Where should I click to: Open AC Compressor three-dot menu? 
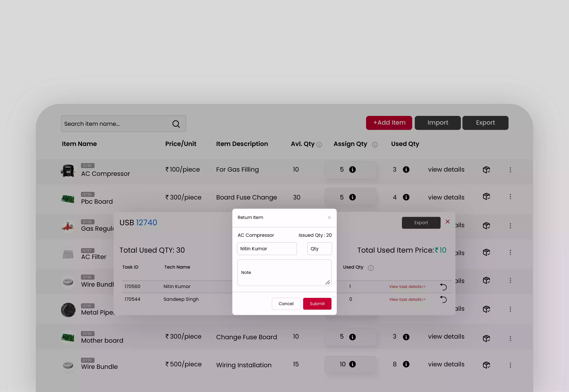point(510,170)
